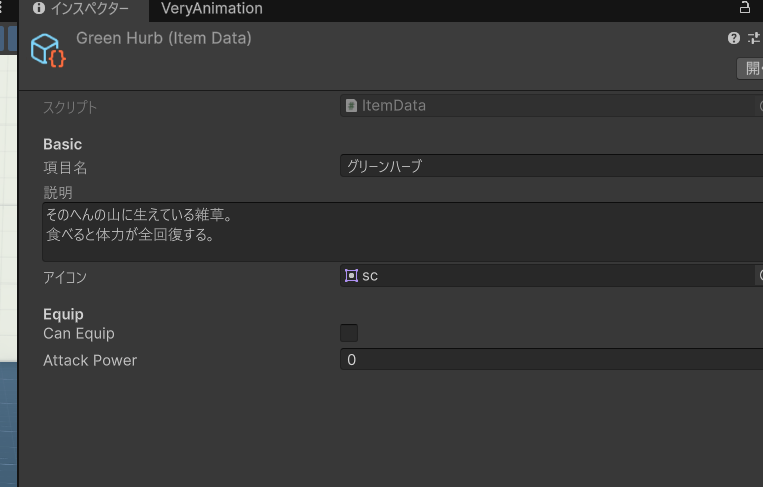Screen dimensions: 763x487
Task: Click the Can Equip label
Action: [79, 334]
